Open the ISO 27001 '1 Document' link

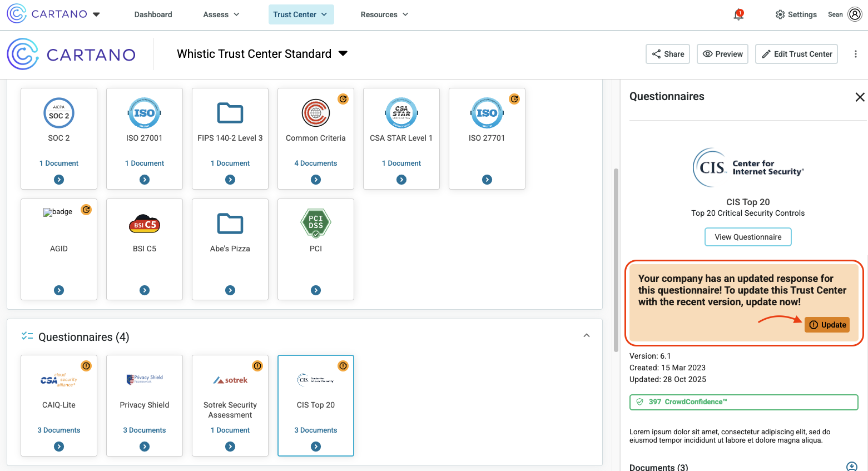click(145, 163)
